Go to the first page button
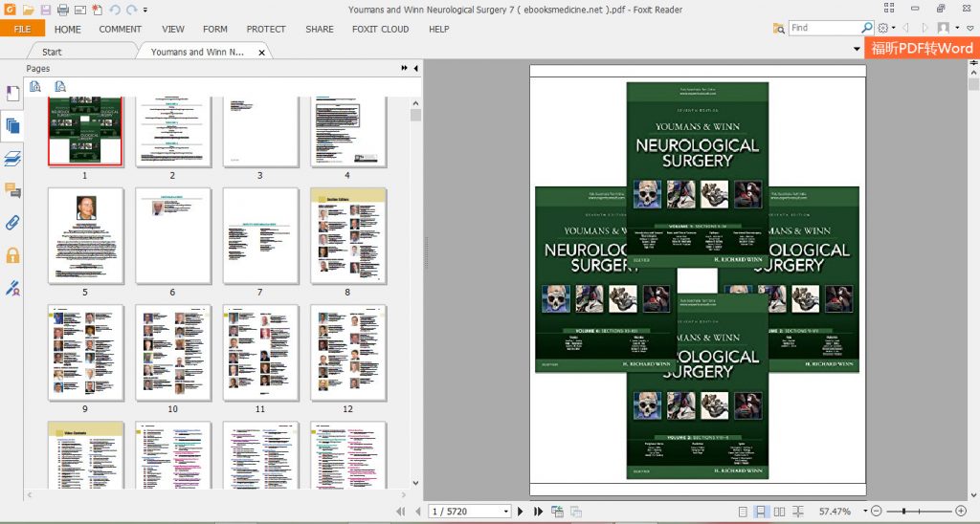The image size is (980, 524). [402, 511]
